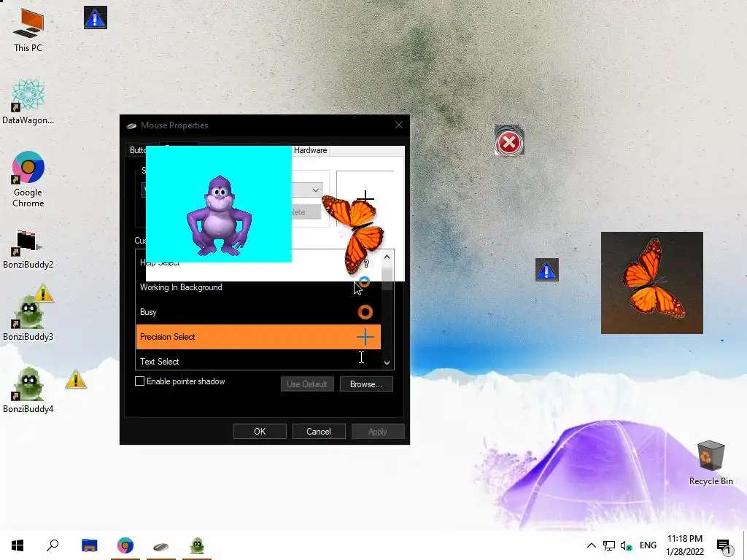This screenshot has height=560, width=747.
Task: Click Mouse Properties taskbar button
Action: pyautogui.click(x=161, y=545)
